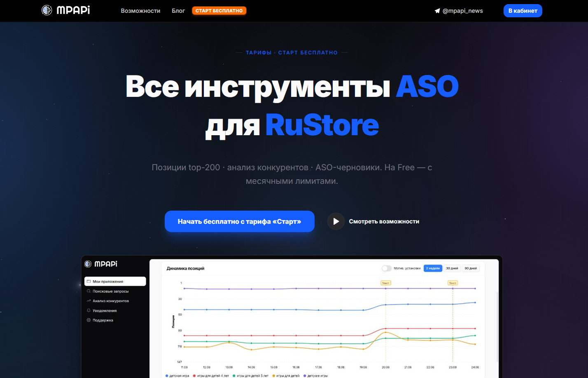Click the trend-line icon beside «Анализ конкурентов»
Image resolution: width=588 pixels, height=378 pixels.
(x=89, y=301)
